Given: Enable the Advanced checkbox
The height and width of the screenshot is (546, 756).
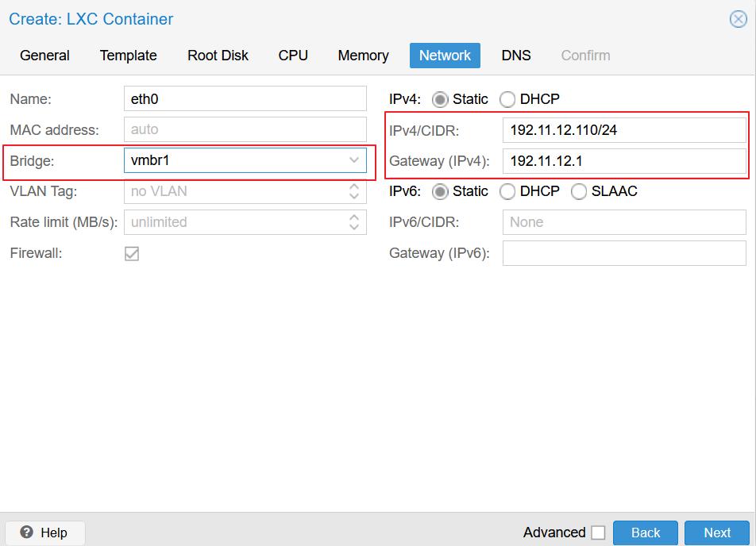Looking at the screenshot, I should [x=598, y=533].
